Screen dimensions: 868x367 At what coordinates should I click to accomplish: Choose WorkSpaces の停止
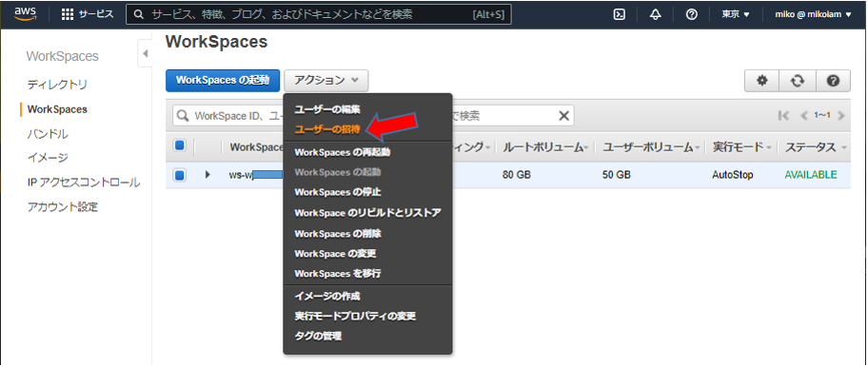(x=338, y=192)
